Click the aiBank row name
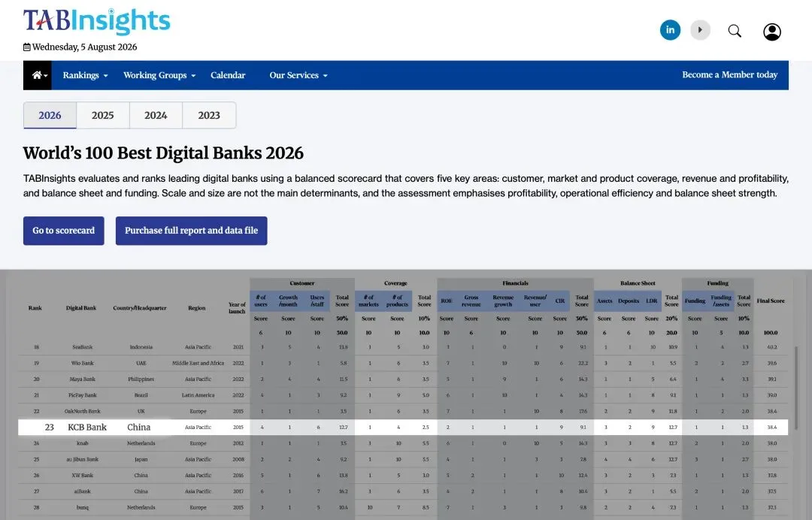The width and height of the screenshot is (812, 520). point(83,491)
